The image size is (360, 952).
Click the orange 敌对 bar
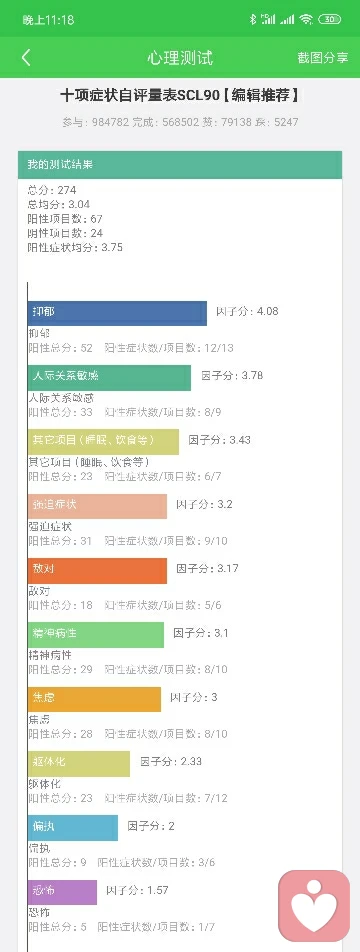click(97, 571)
